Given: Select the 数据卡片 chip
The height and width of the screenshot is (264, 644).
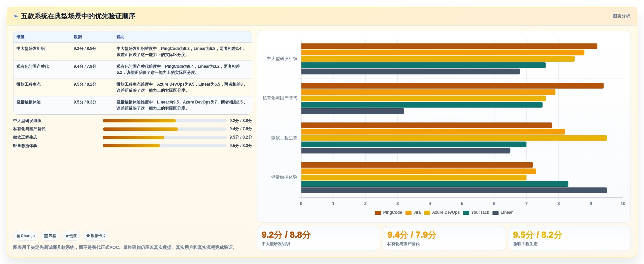Looking at the screenshot, I should 96,236.
